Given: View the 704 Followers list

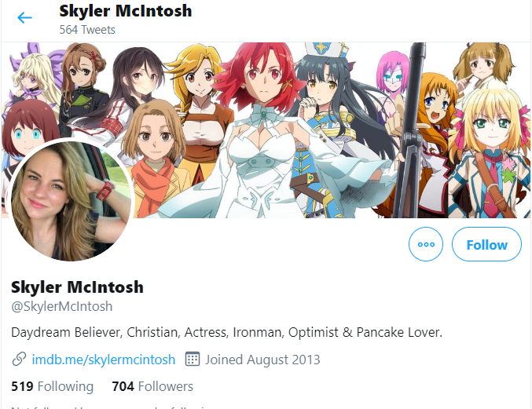Looking at the screenshot, I should coord(152,386).
